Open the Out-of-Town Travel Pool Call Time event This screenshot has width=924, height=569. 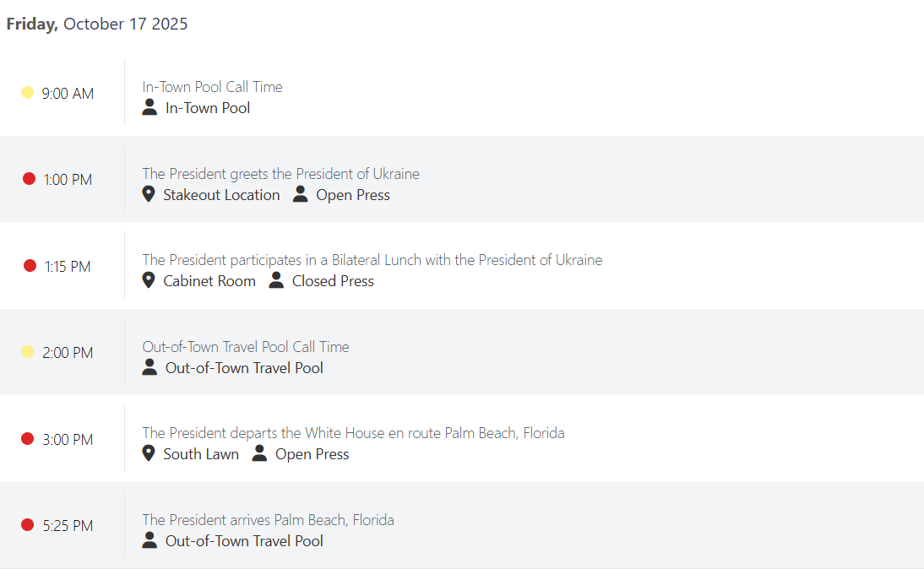[245, 347]
